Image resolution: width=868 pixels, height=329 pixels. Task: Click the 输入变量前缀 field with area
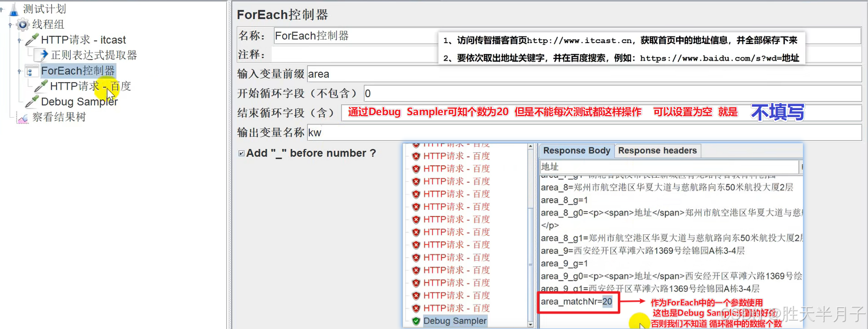pyautogui.click(x=584, y=74)
